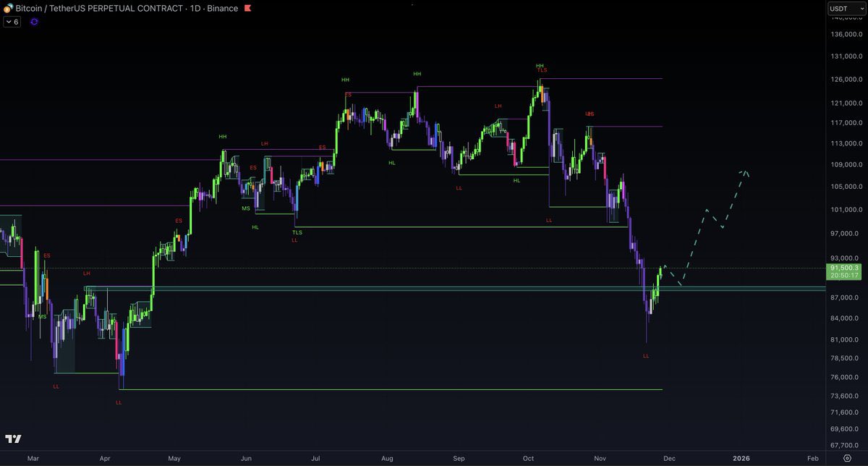Open chart settings hexagon gear icon
The width and height of the screenshot is (868, 466).
coord(847,458)
